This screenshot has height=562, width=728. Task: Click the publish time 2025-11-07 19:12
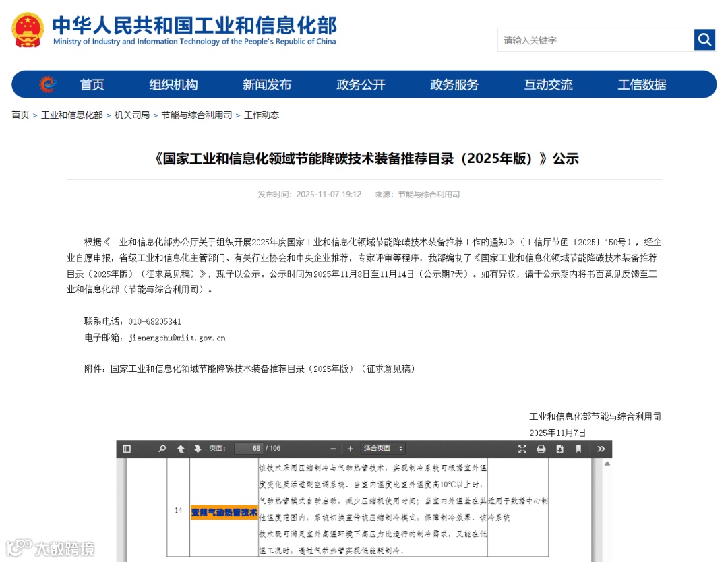tap(329, 195)
